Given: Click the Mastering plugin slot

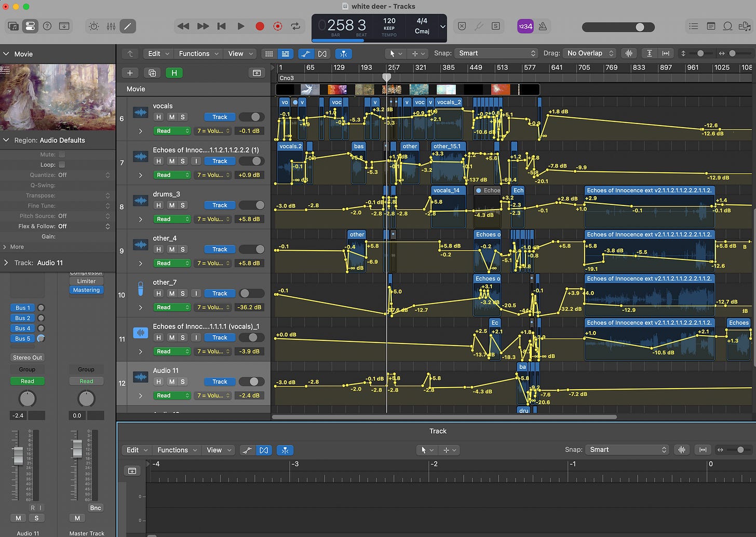Looking at the screenshot, I should tap(86, 290).
